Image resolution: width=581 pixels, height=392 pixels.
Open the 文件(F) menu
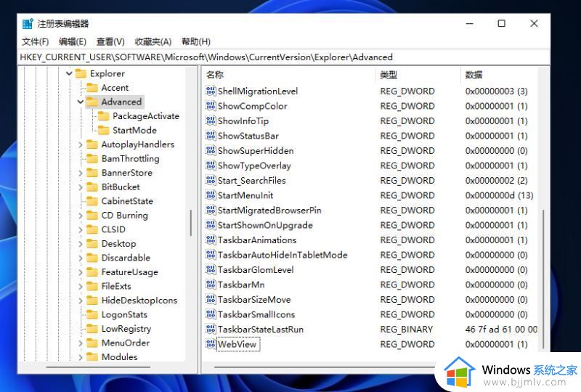[x=35, y=41]
